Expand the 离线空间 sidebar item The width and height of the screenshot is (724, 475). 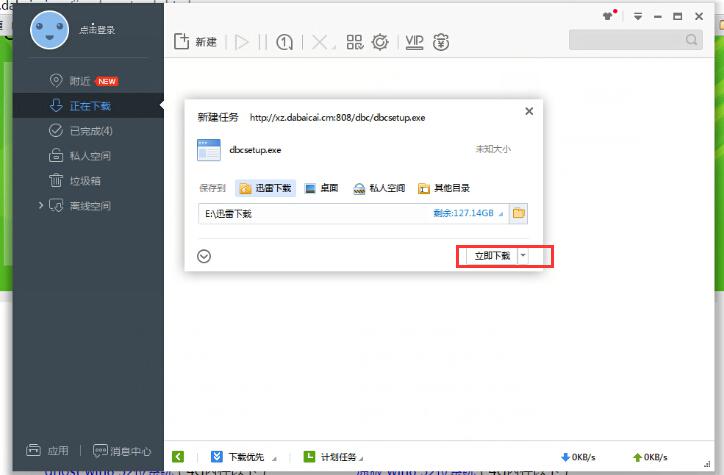41,206
